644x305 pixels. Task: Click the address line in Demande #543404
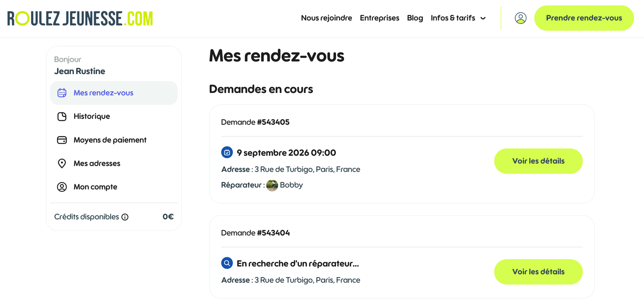pos(291,280)
